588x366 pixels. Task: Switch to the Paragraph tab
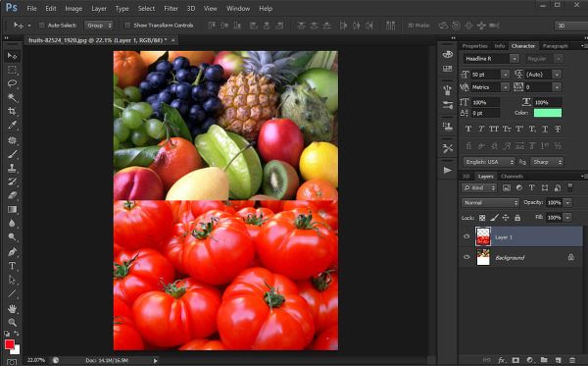click(556, 46)
